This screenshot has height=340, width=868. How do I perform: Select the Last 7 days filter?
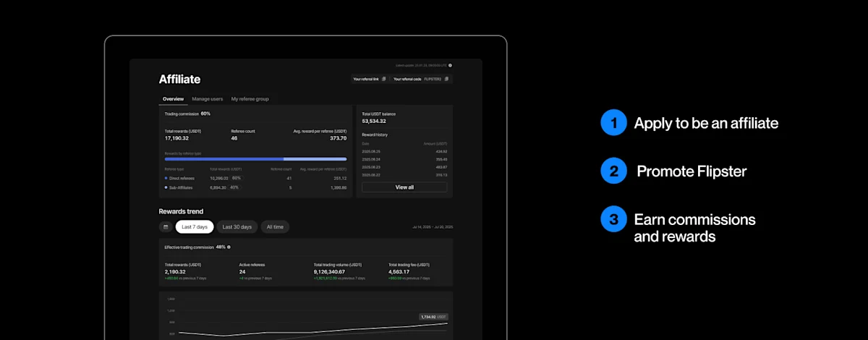coord(195,227)
